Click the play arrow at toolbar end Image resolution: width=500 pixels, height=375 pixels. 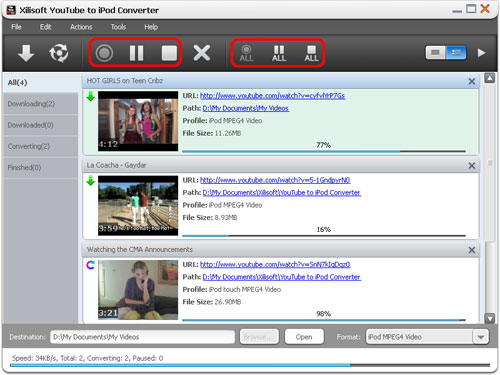481,53
